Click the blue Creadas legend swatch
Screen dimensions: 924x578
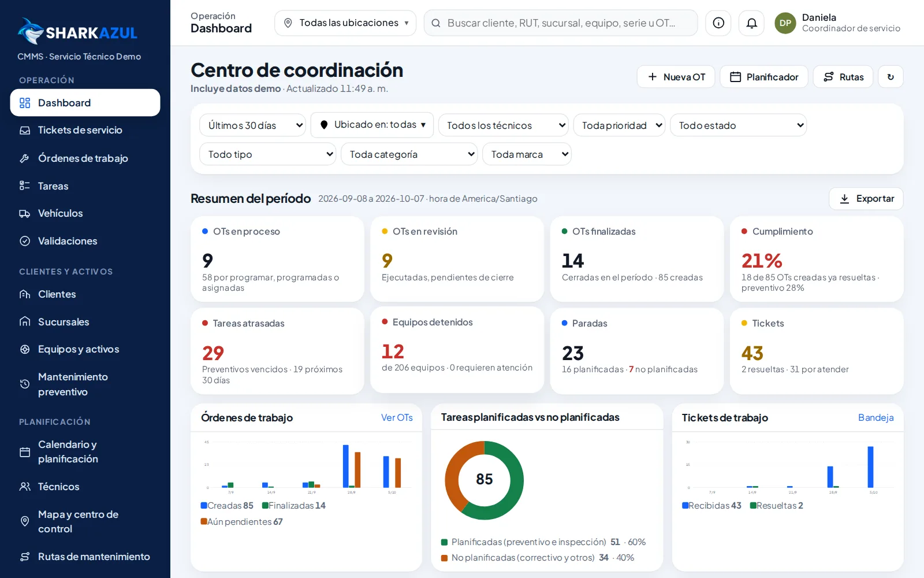(204, 506)
